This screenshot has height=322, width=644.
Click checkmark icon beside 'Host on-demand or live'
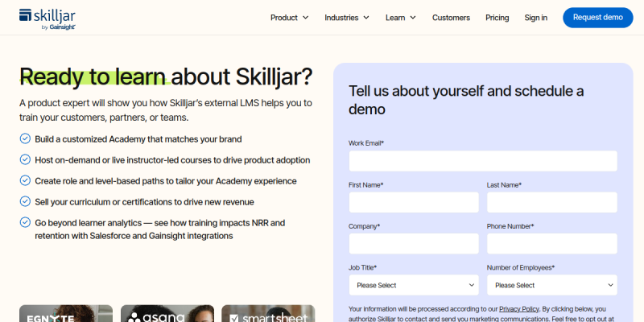pyautogui.click(x=25, y=159)
